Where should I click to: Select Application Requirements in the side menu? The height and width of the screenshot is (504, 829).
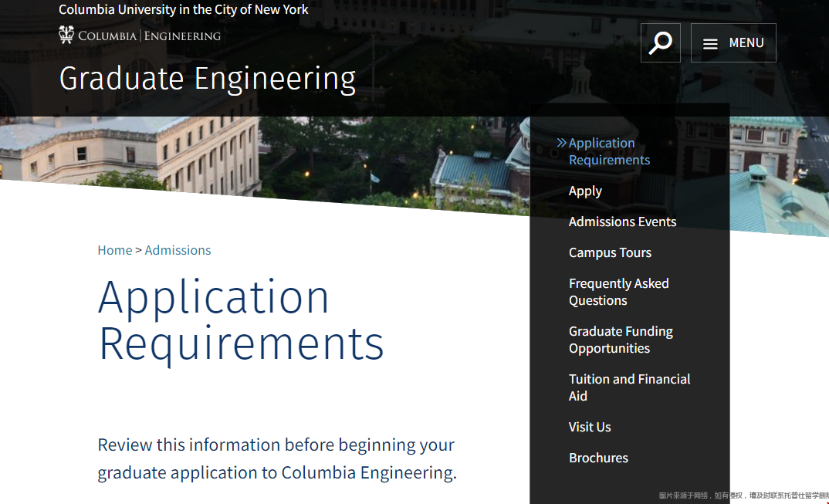point(609,151)
